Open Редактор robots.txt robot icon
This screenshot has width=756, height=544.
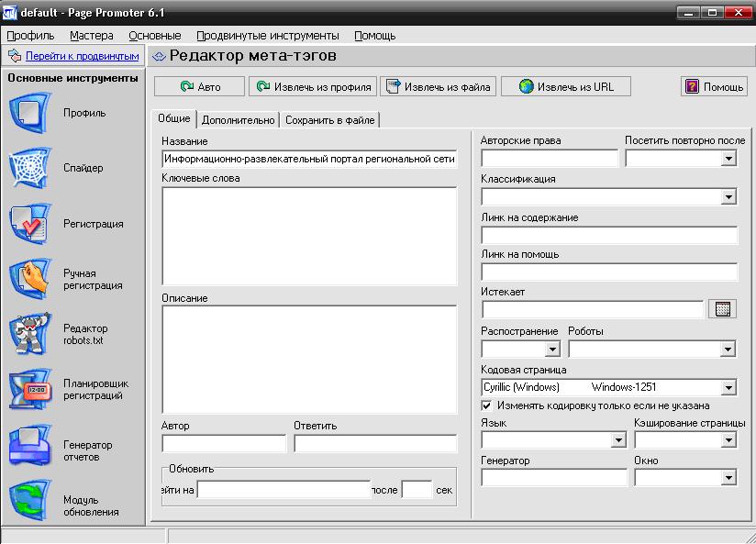(30, 334)
